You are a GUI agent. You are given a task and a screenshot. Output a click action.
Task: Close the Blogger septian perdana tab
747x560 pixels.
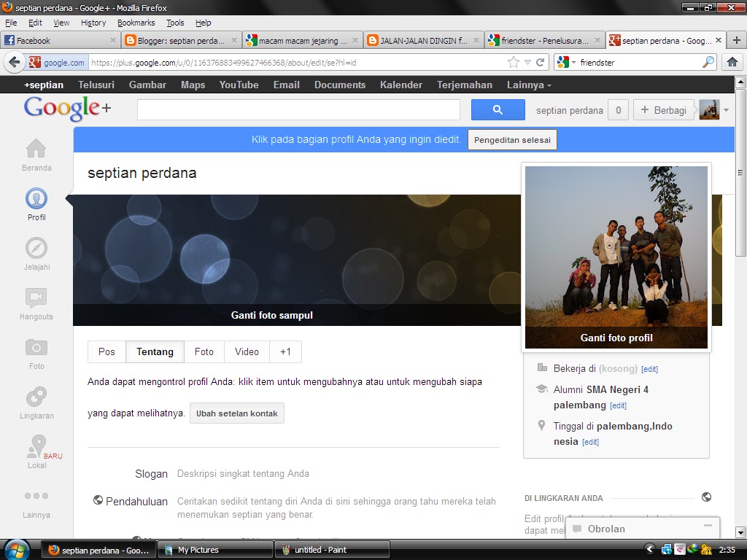click(234, 41)
